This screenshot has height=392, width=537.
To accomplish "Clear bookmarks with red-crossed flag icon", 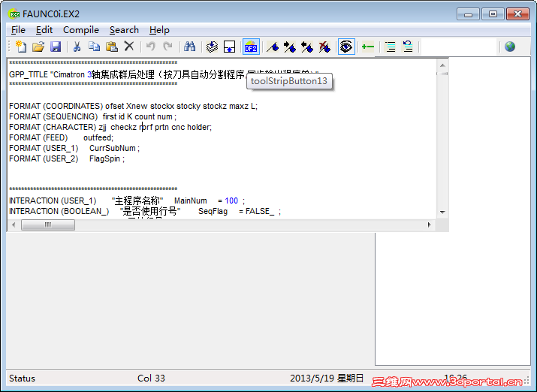I will click(x=324, y=47).
